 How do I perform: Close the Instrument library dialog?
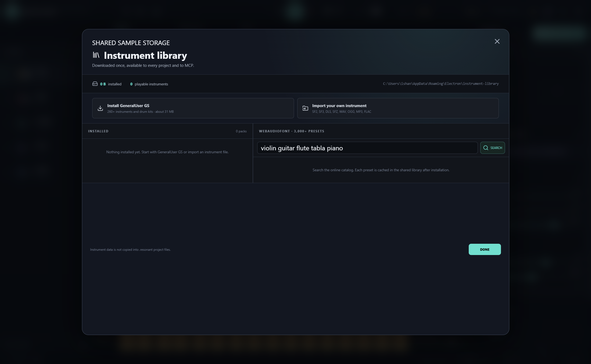[x=497, y=41]
